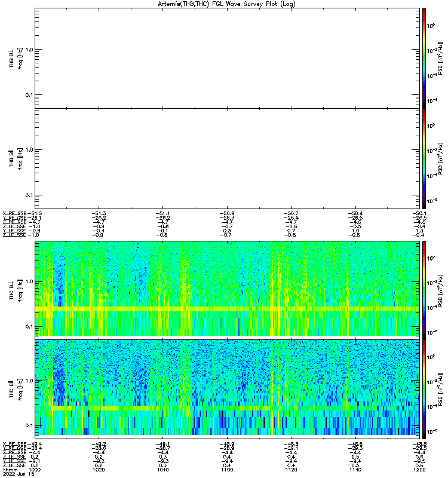The width and height of the screenshot is (448, 478).
Task: Click the THB X_RE_GSE value '-50.7'
Action: [291, 213]
